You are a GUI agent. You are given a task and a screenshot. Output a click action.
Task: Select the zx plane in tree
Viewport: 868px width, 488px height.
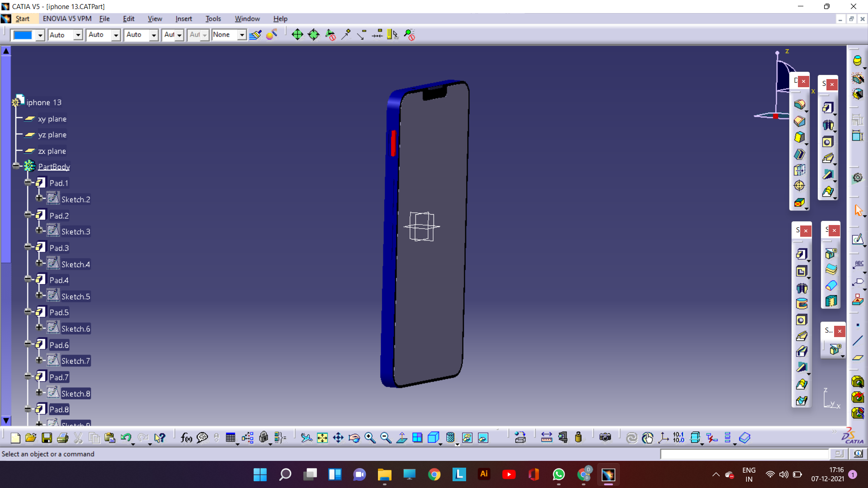[52, 151]
